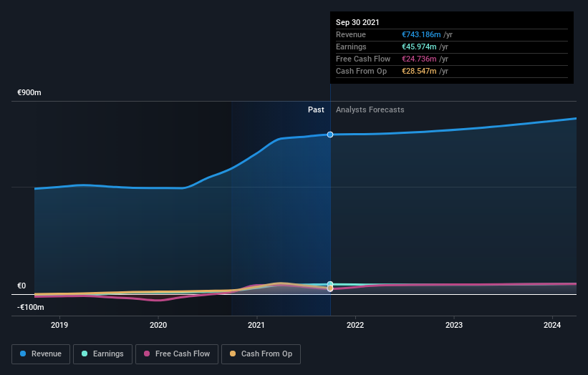This screenshot has width=588, height=375.
Task: Click the Free Cash Flow value €24.736m
Action: [419, 59]
